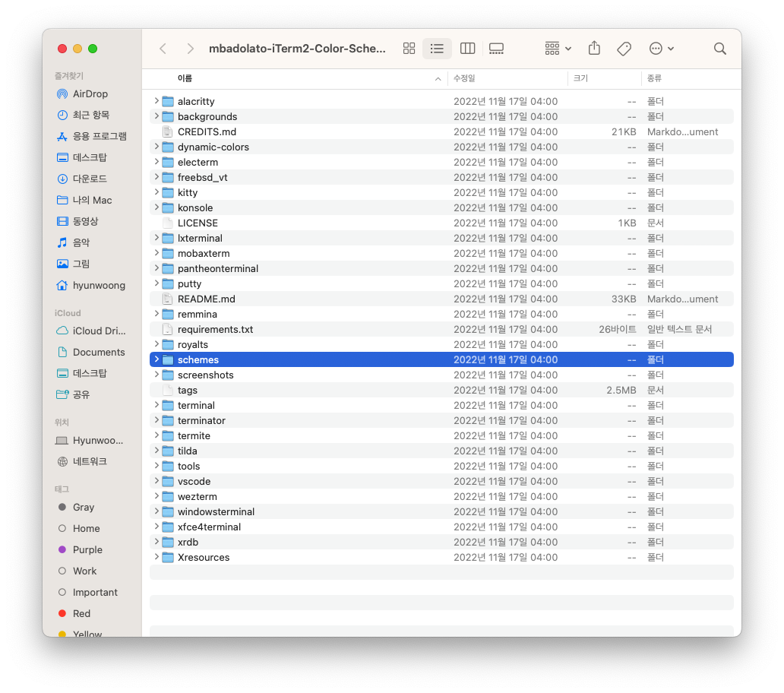Open the group-by options dropdown
Image resolution: width=784 pixels, height=693 pixels.
click(x=558, y=49)
